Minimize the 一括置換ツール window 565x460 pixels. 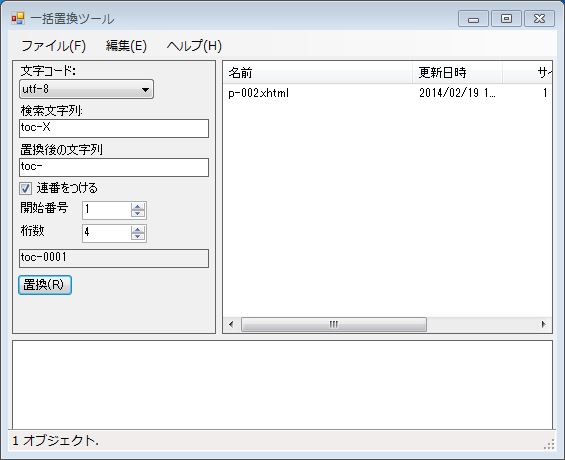(x=473, y=19)
